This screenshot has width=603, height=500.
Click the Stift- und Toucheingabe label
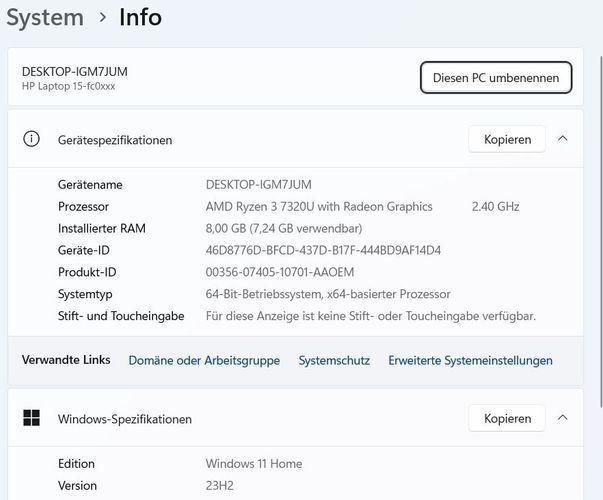(121, 316)
